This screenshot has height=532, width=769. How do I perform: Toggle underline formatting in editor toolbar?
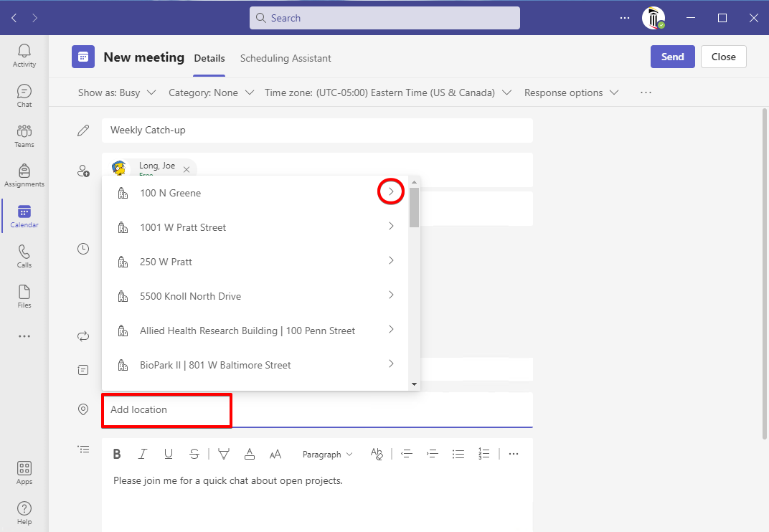click(x=169, y=454)
